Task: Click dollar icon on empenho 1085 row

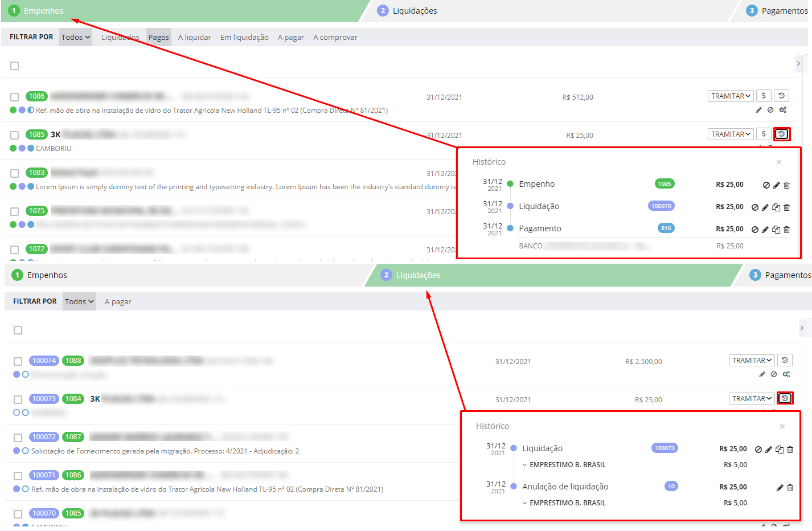Action: pos(764,134)
